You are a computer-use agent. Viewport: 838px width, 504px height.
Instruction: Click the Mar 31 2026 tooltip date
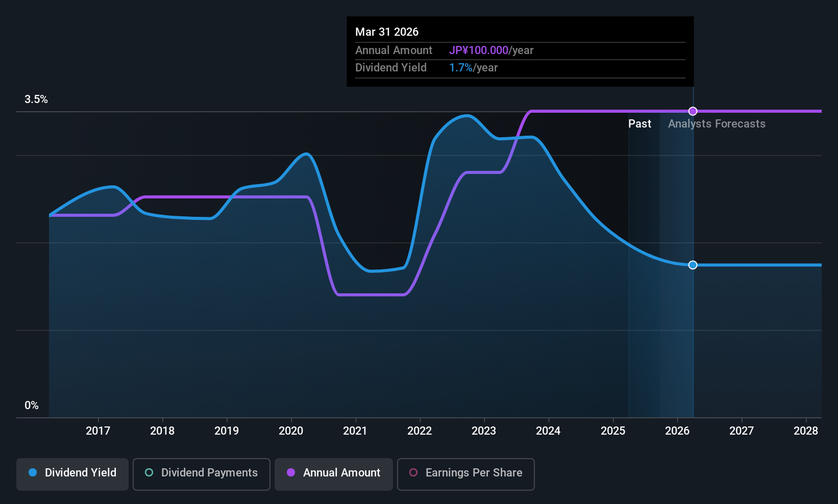387,32
